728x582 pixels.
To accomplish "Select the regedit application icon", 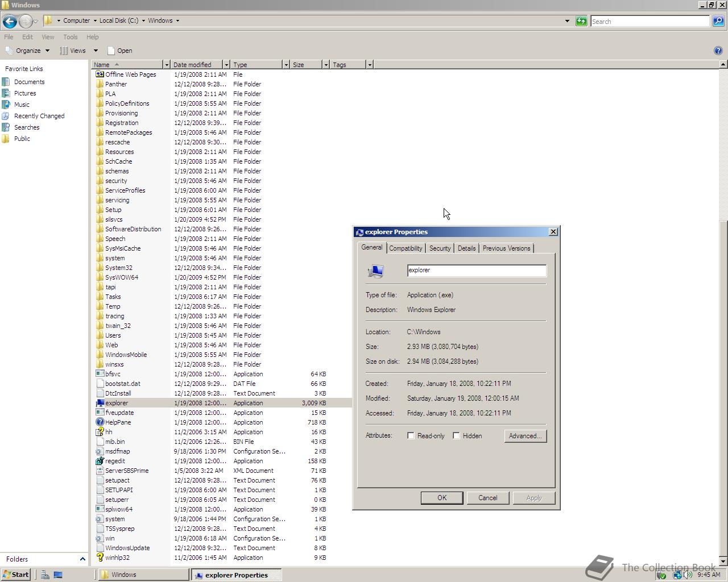I will 100,461.
